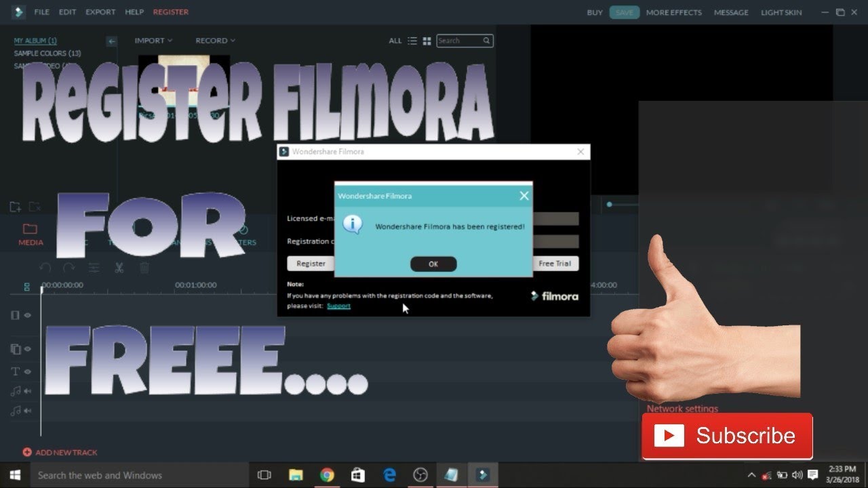Click OK in the registered message box

433,264
